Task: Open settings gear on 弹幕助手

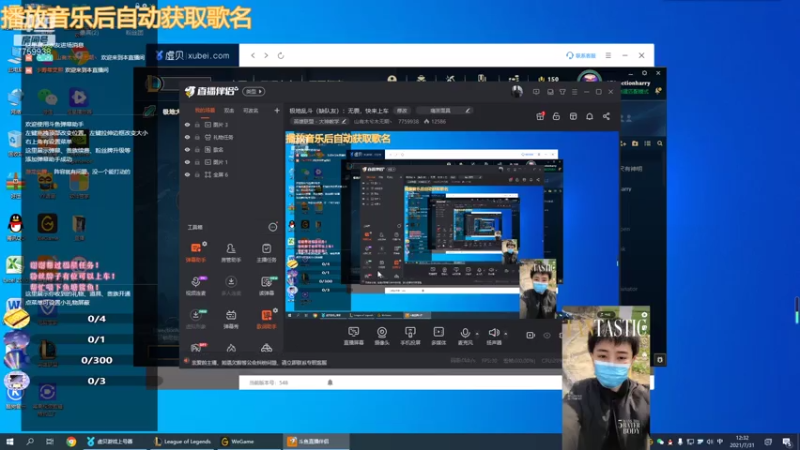Action: [205, 244]
